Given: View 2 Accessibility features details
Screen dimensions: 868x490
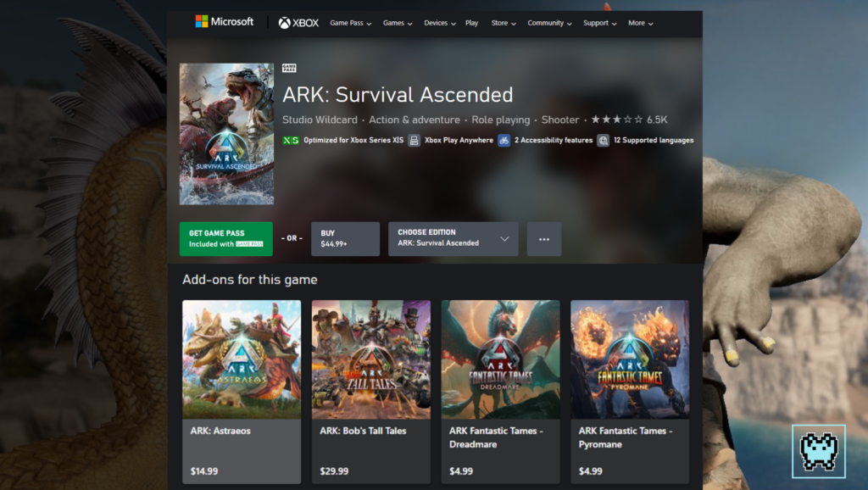Looking at the screenshot, I should (x=554, y=141).
